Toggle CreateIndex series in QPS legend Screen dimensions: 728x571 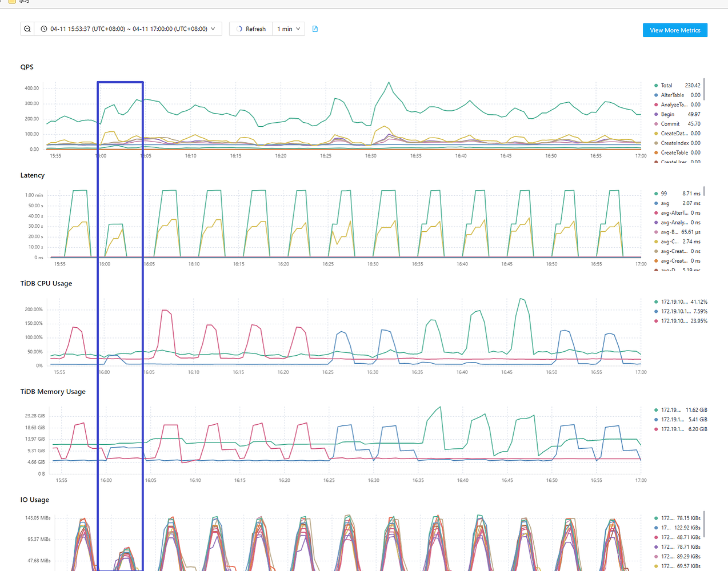[674, 143]
